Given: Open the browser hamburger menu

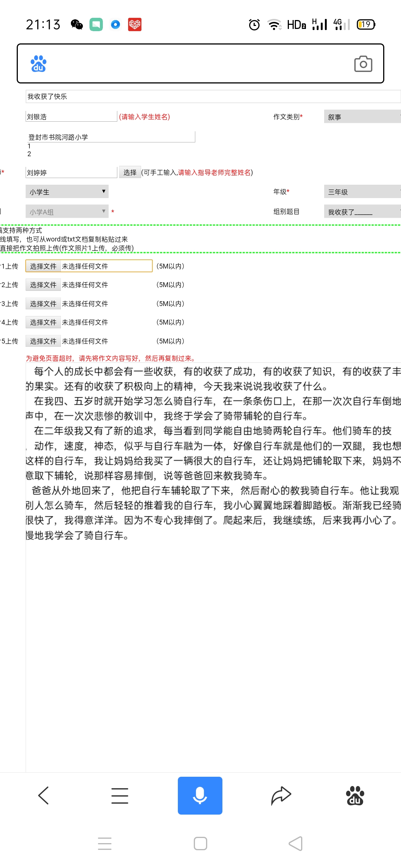Looking at the screenshot, I should coord(120,795).
